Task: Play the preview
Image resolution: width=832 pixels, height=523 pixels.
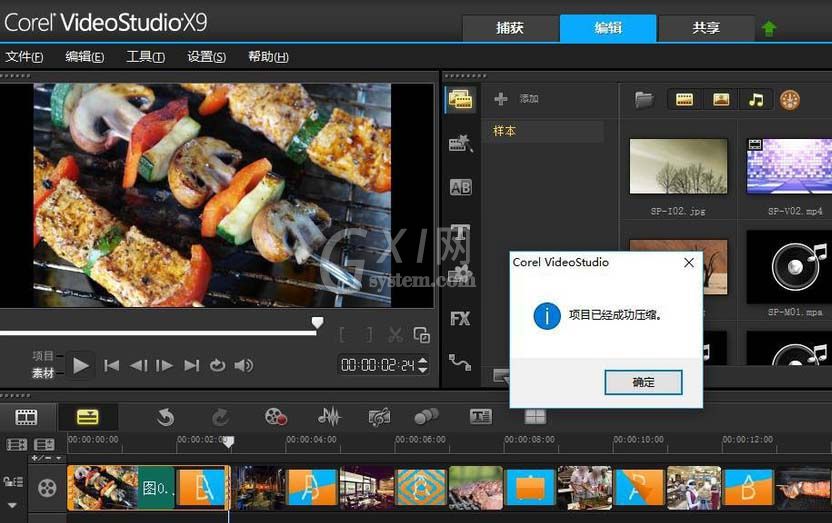Action: tap(81, 365)
